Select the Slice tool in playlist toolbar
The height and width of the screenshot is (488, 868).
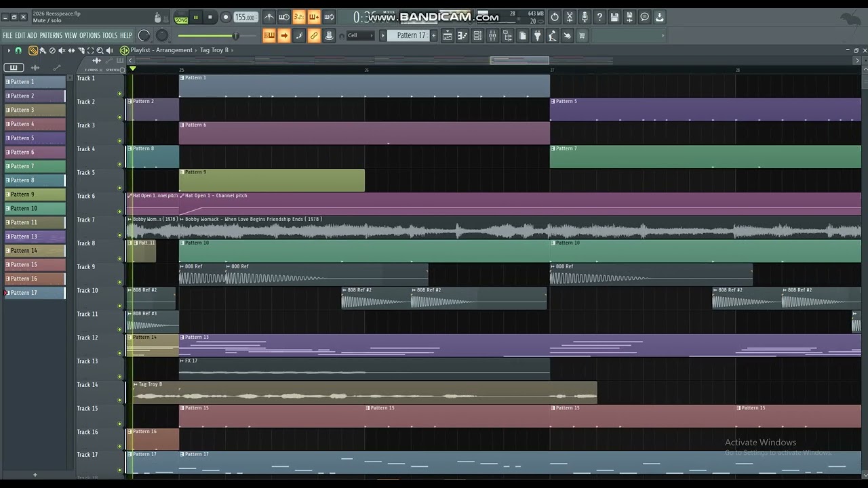81,50
